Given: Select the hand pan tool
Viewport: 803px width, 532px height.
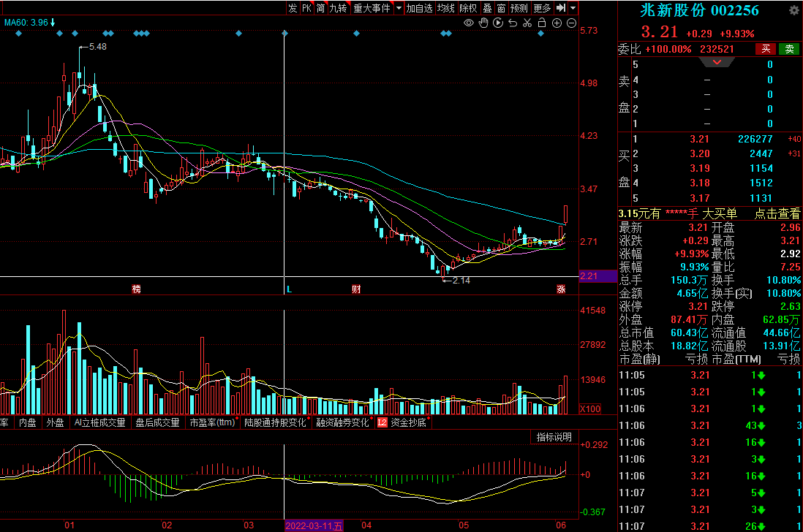Looking at the screenshot, I should tap(483, 23).
